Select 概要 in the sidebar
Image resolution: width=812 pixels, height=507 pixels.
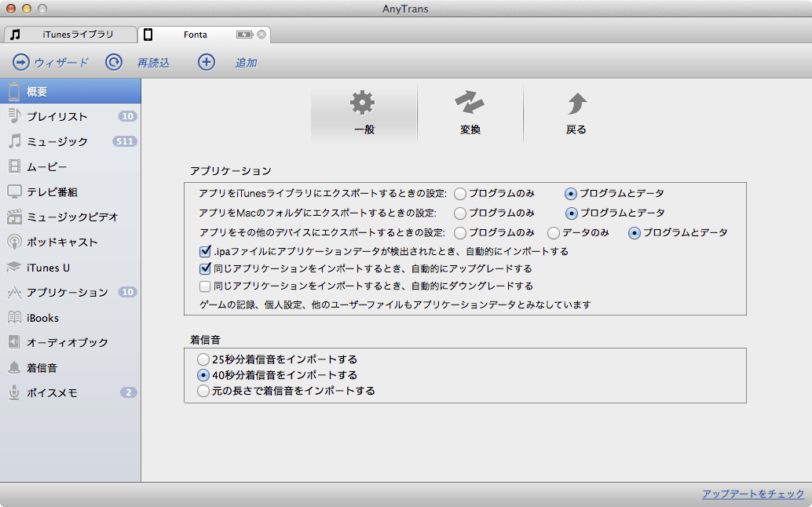pyautogui.click(x=71, y=92)
